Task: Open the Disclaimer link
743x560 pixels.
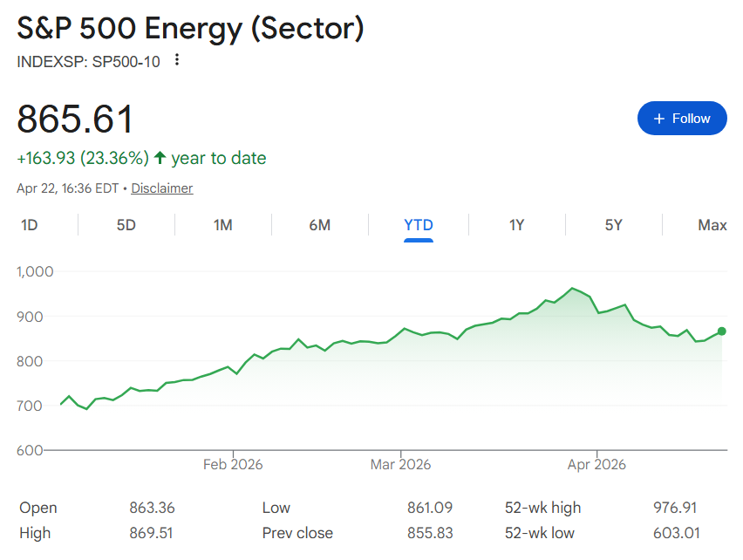Action: pyautogui.click(x=161, y=188)
